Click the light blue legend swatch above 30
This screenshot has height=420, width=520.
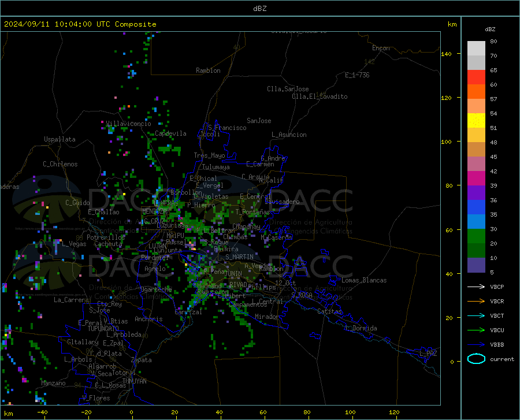pyautogui.click(x=476, y=222)
